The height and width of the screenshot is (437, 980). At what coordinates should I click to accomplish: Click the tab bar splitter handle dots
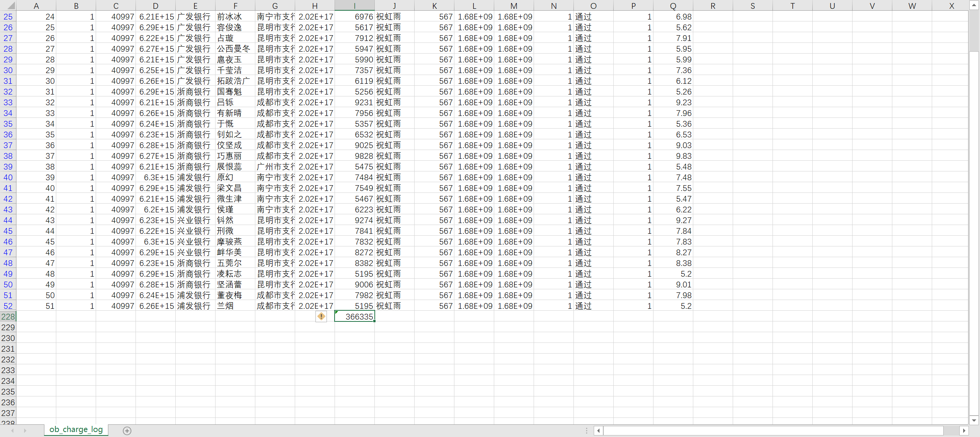coord(586,430)
